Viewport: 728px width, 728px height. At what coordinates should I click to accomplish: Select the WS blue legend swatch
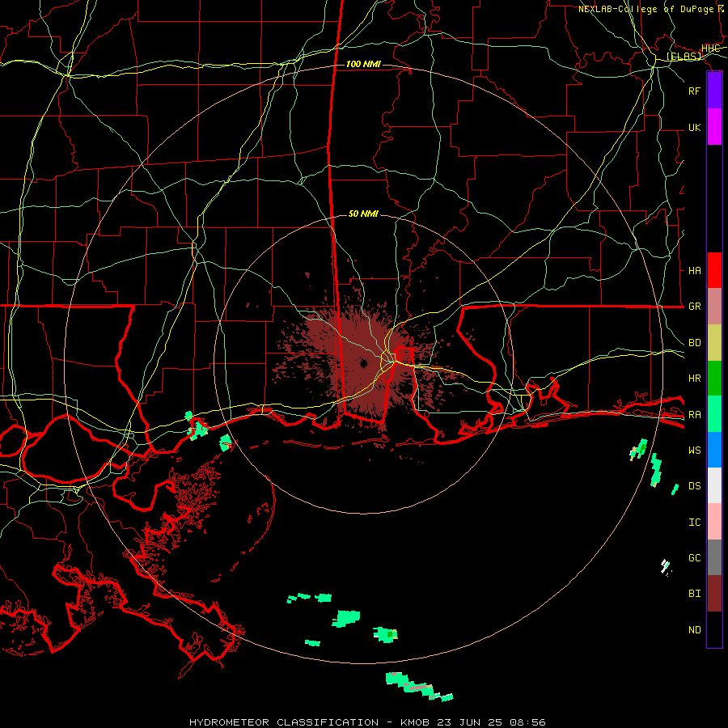[x=714, y=450]
